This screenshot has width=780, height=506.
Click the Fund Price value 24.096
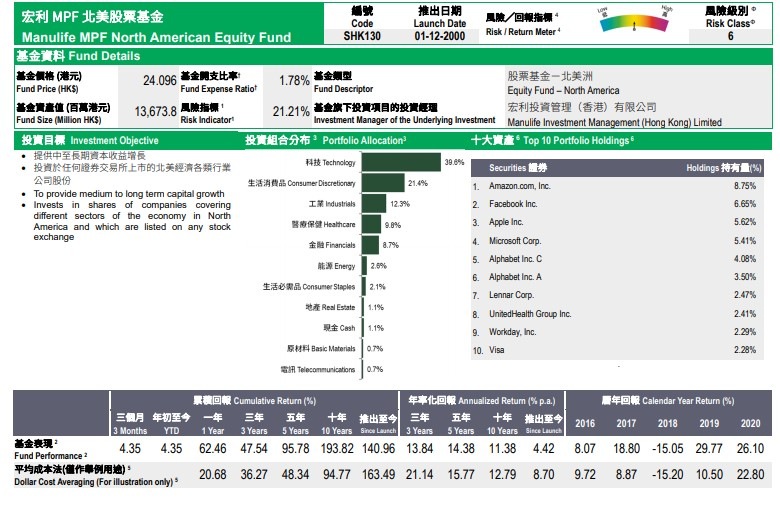[x=159, y=81]
